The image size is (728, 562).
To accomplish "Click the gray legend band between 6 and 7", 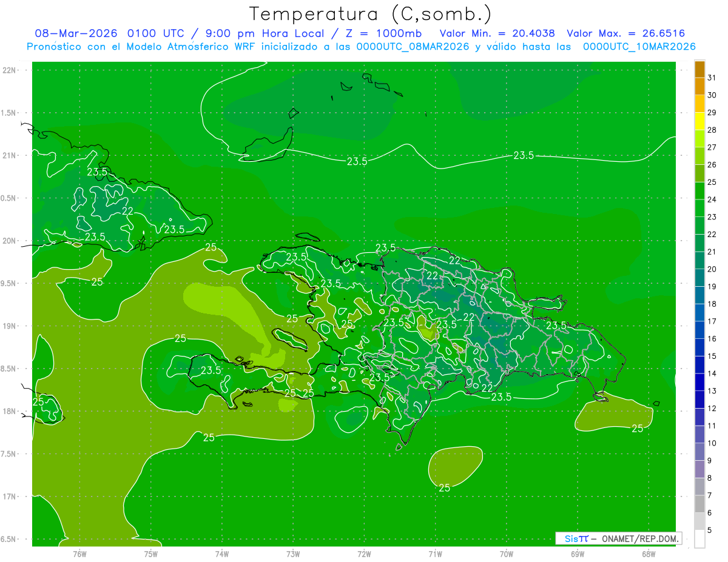I will [699, 504].
